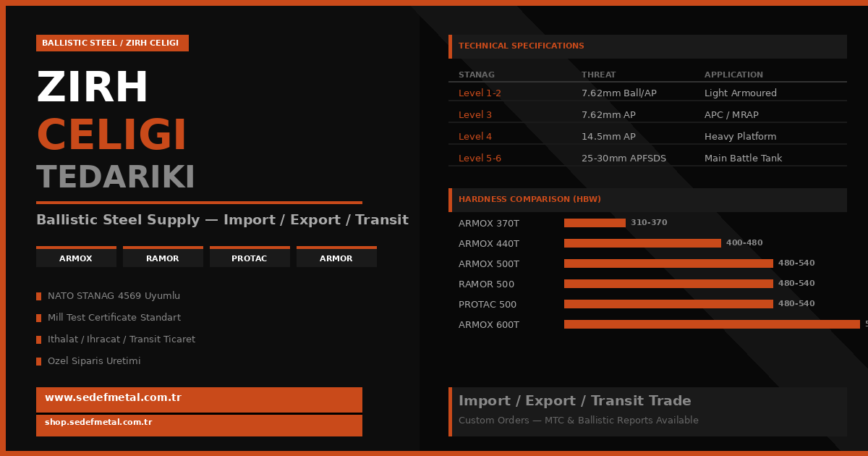Click the APC / MRAP application cell
The height and width of the screenshot is (456, 868).
[731, 115]
